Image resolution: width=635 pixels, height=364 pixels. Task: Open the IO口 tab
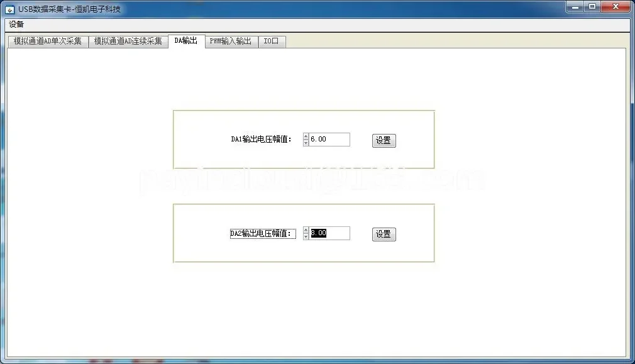272,41
